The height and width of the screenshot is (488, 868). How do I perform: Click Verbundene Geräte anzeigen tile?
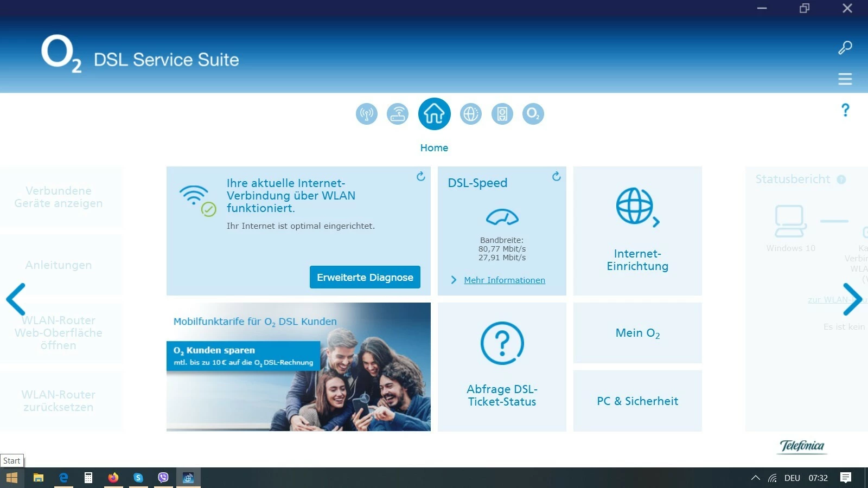(61, 197)
